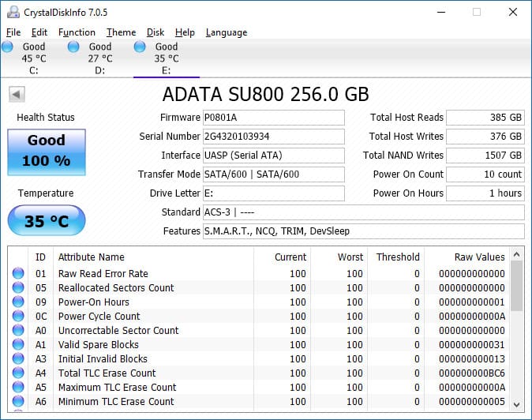Image resolution: width=532 pixels, height=420 pixels.
Task: Click status orb for Initial Invalid Blocks
Action: point(18,358)
